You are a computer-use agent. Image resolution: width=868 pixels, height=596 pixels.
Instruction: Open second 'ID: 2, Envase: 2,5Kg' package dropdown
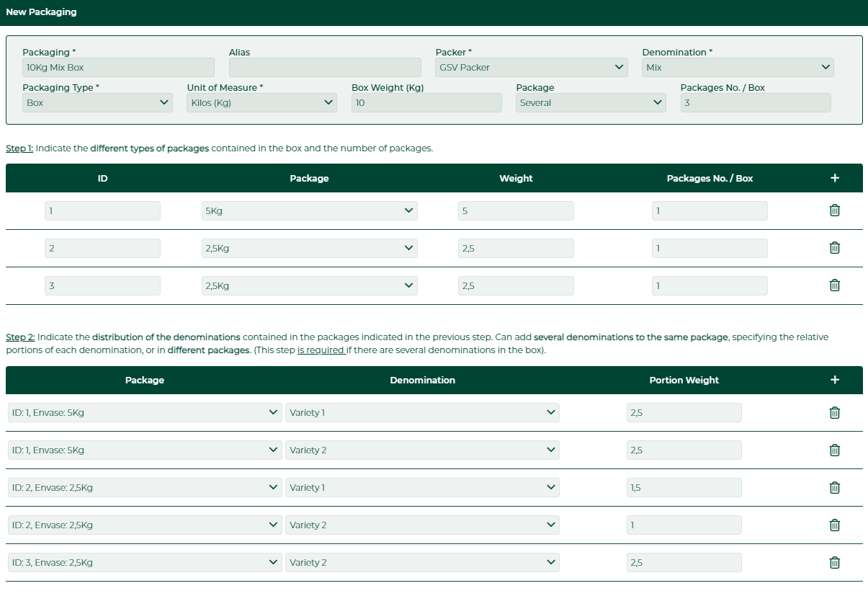click(145, 525)
